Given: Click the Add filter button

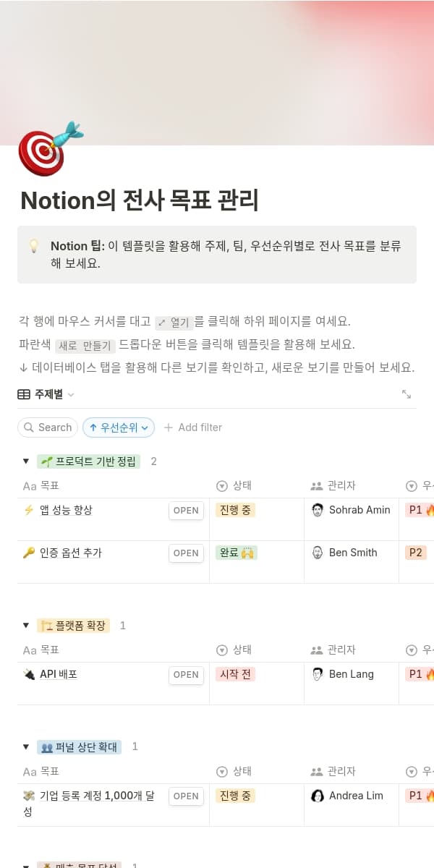Looking at the screenshot, I should (193, 427).
